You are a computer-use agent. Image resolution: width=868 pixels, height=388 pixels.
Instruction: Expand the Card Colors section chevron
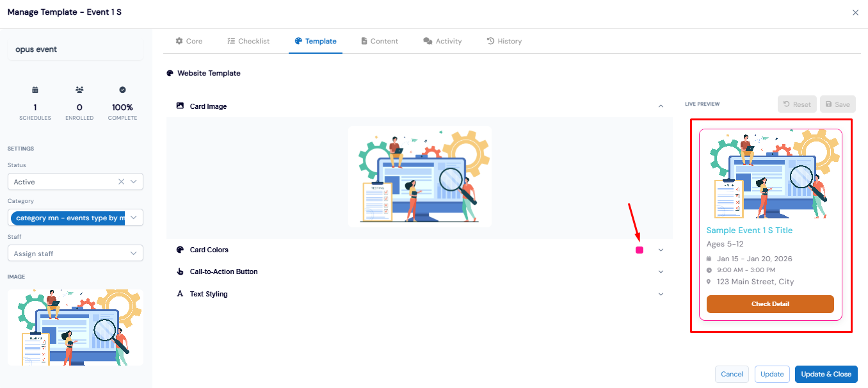click(x=661, y=250)
